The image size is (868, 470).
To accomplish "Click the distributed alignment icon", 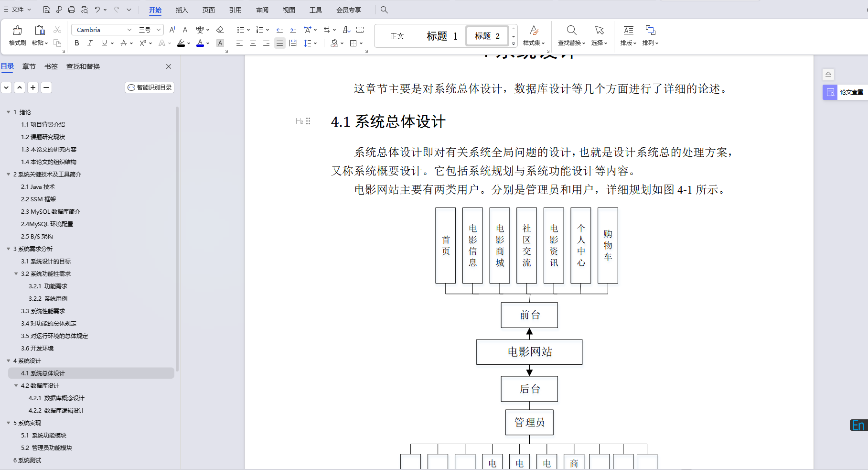I will 293,43.
